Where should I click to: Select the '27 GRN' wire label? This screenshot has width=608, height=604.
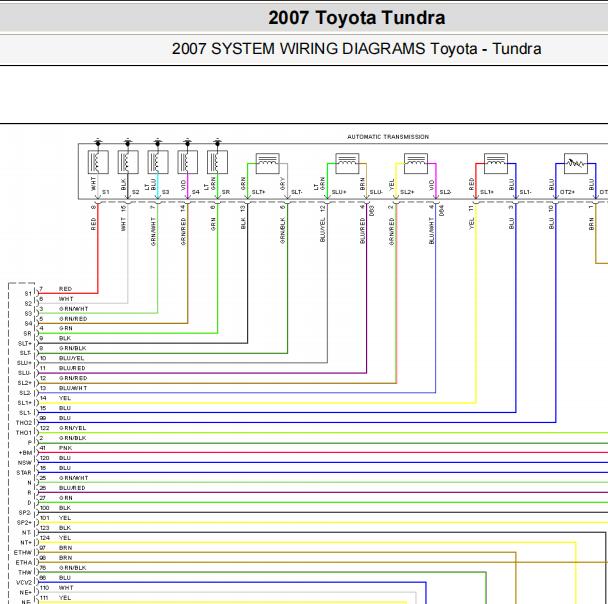point(56,498)
